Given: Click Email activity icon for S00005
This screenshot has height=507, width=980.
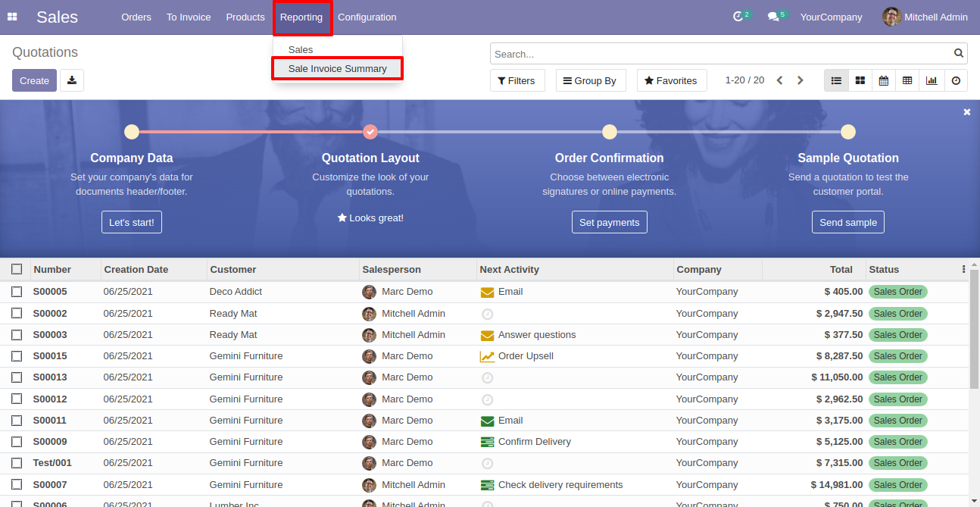Looking at the screenshot, I should (487, 292).
